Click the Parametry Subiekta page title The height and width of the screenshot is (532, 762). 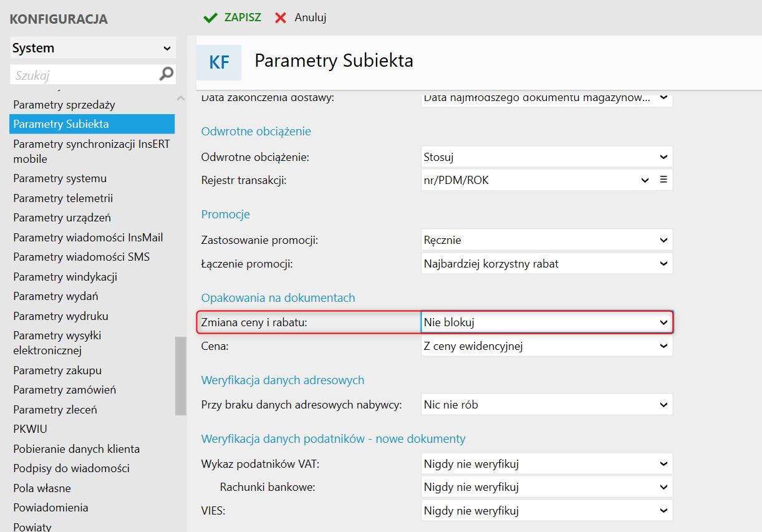334,60
